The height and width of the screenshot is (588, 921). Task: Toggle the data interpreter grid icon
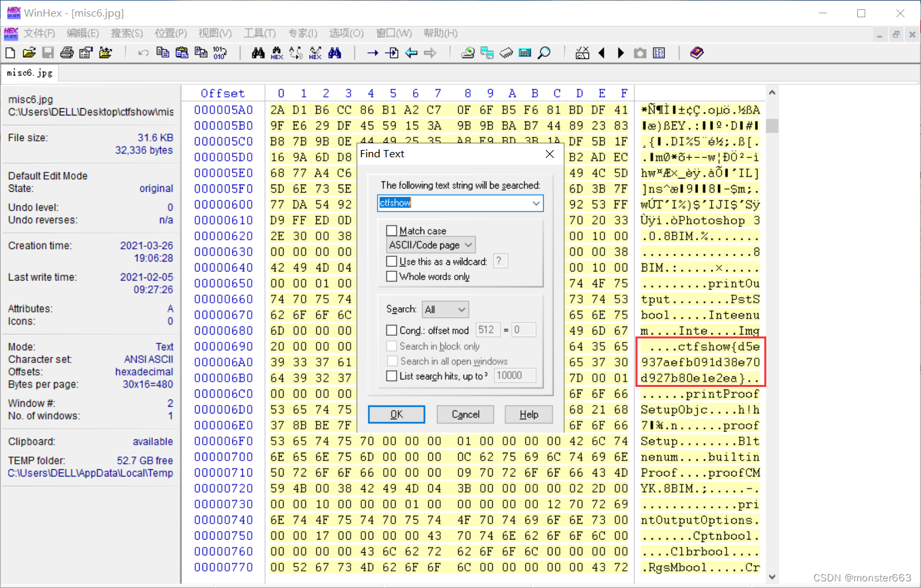click(x=659, y=53)
